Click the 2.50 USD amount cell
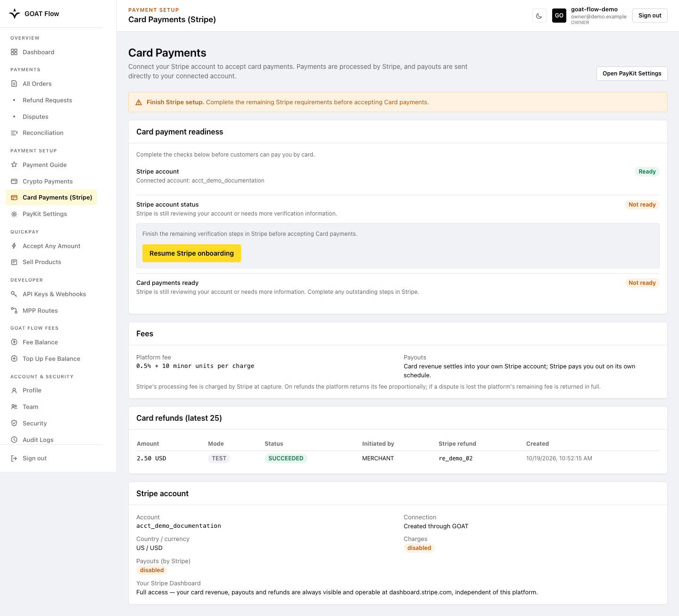The width and height of the screenshot is (679, 616). pyautogui.click(x=151, y=458)
